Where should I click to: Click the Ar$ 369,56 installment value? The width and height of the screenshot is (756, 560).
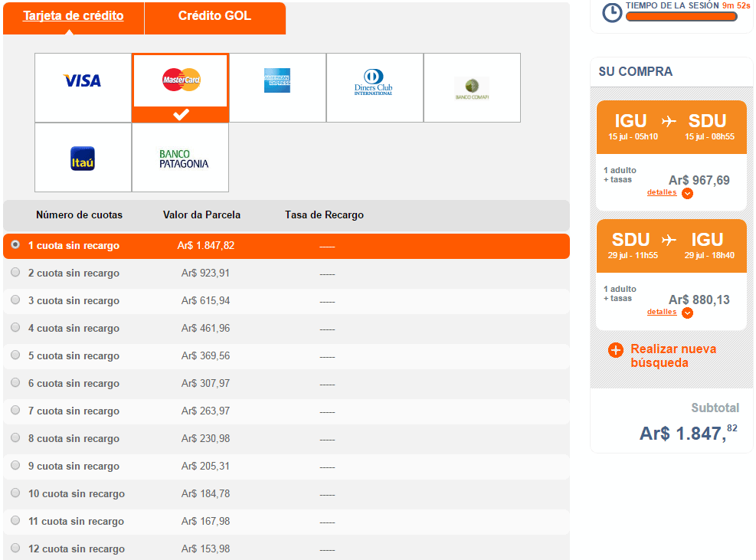205,355
